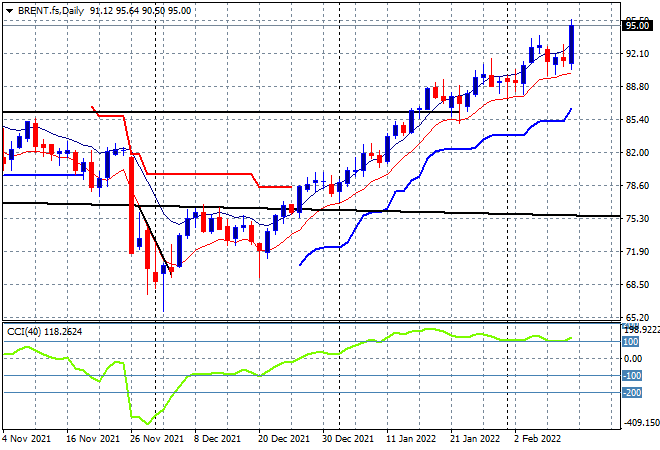Select the short black diagonal trendline near 26 Nov
Image resolution: width=660 pixels, height=450 pixels.
(x=155, y=240)
